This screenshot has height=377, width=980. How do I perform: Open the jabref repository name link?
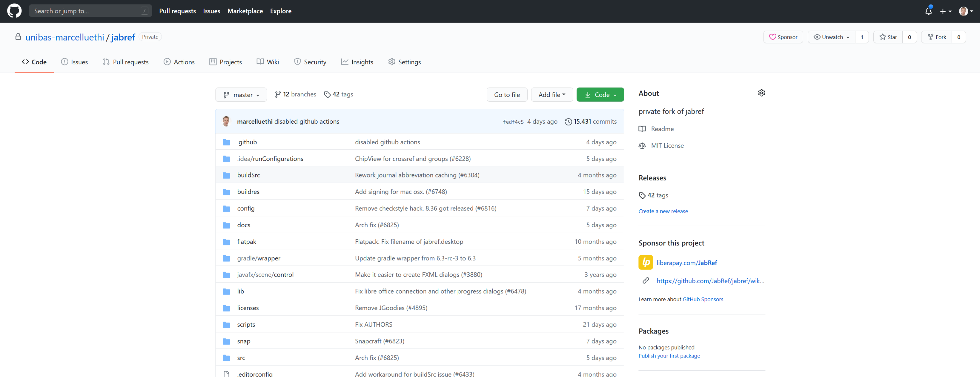(123, 37)
